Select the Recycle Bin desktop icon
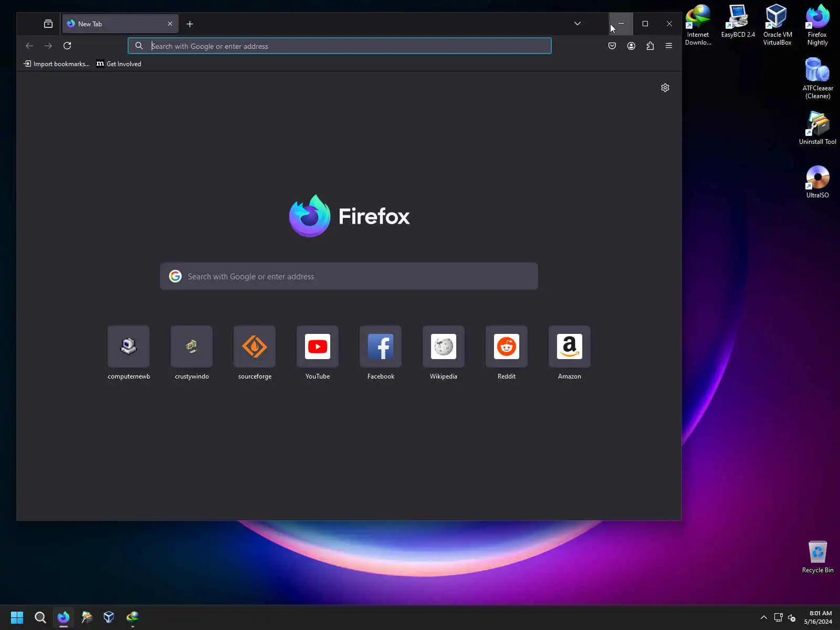The image size is (840, 630). 817,557
